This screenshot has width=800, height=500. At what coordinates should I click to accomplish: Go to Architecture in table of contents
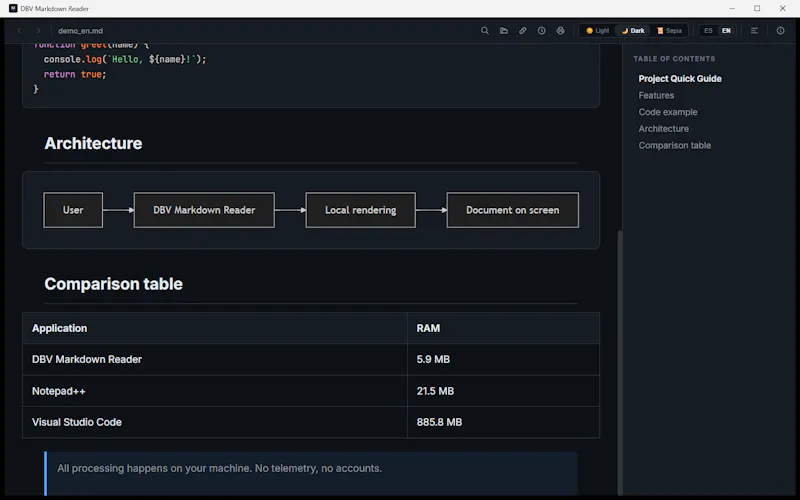663,129
